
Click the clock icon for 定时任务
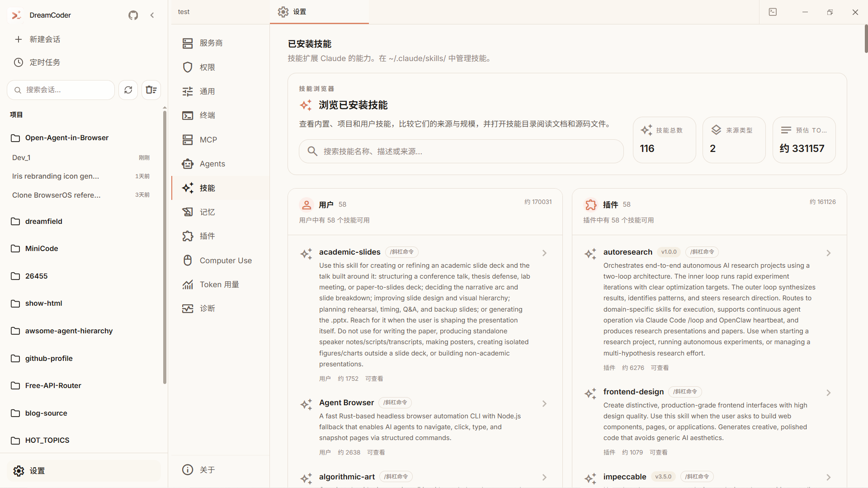pos(18,62)
